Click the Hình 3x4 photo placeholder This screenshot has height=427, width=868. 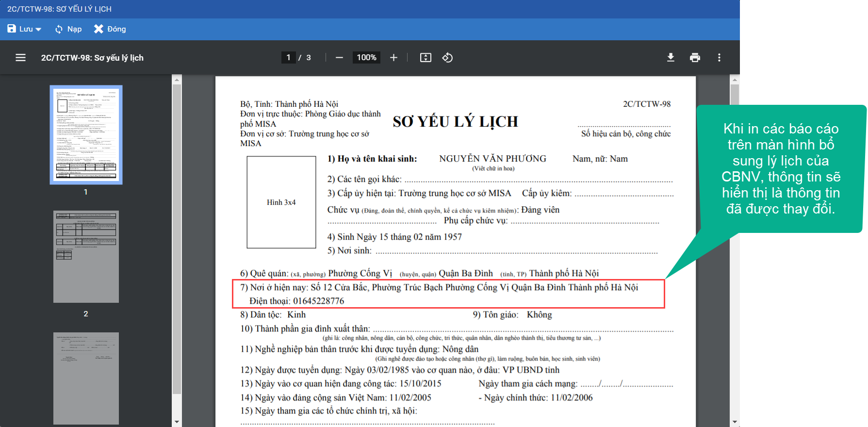[x=281, y=202]
